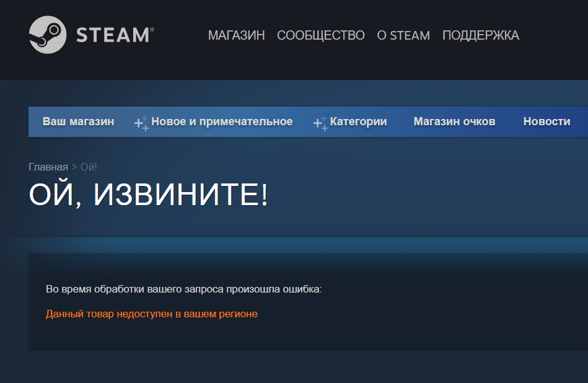This screenshot has width=588, height=383.
Task: Click the Ой! breadcrumb text
Action: (89, 167)
